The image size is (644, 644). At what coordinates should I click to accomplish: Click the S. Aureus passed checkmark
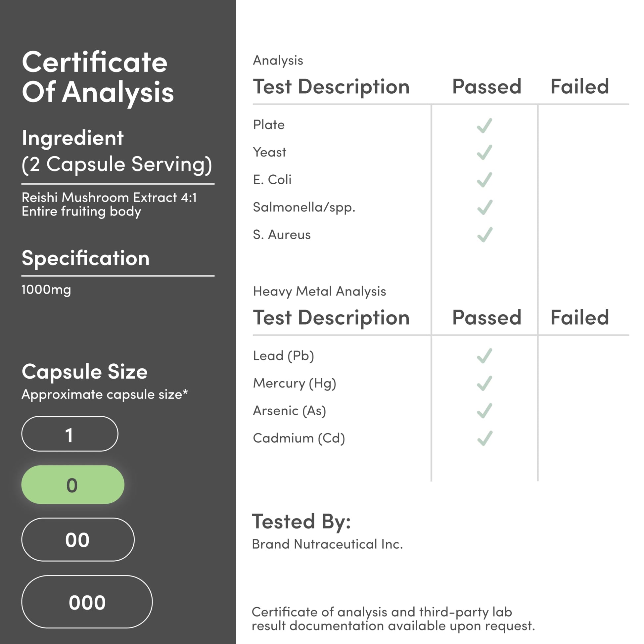[x=484, y=235]
